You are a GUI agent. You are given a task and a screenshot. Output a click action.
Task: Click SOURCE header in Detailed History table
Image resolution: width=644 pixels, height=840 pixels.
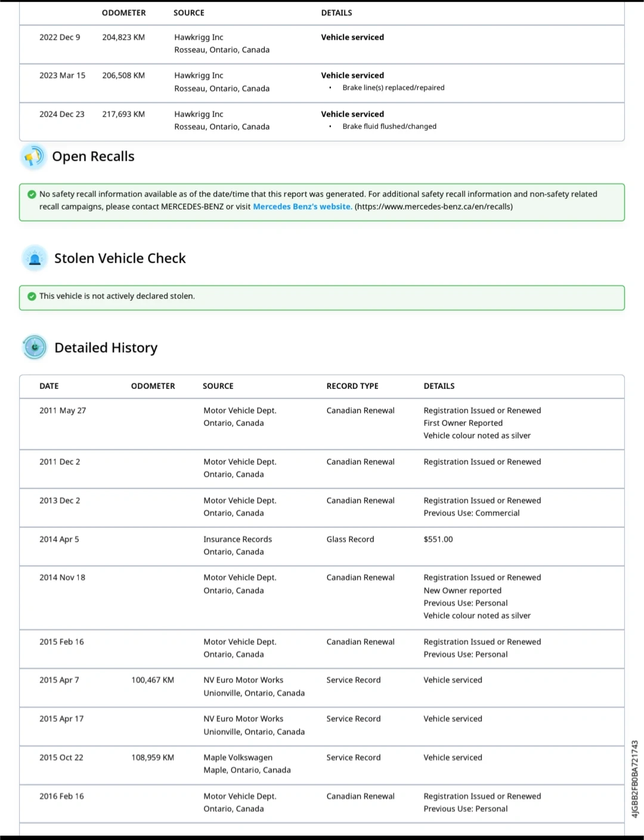[218, 386]
